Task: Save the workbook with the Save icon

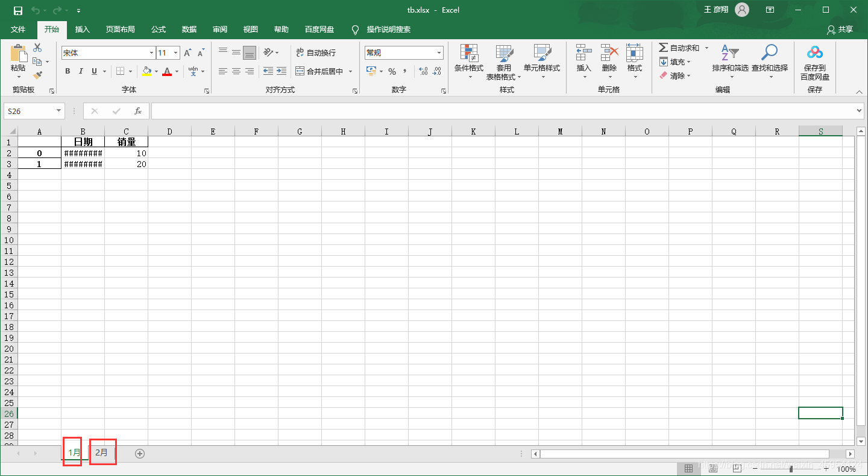Action: click(18, 10)
